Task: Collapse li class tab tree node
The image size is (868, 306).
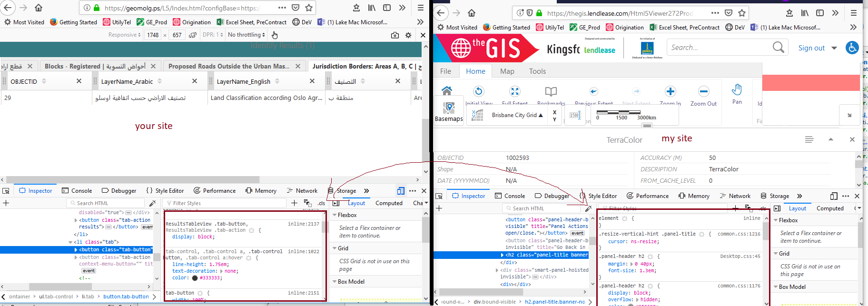Action: [x=70, y=242]
